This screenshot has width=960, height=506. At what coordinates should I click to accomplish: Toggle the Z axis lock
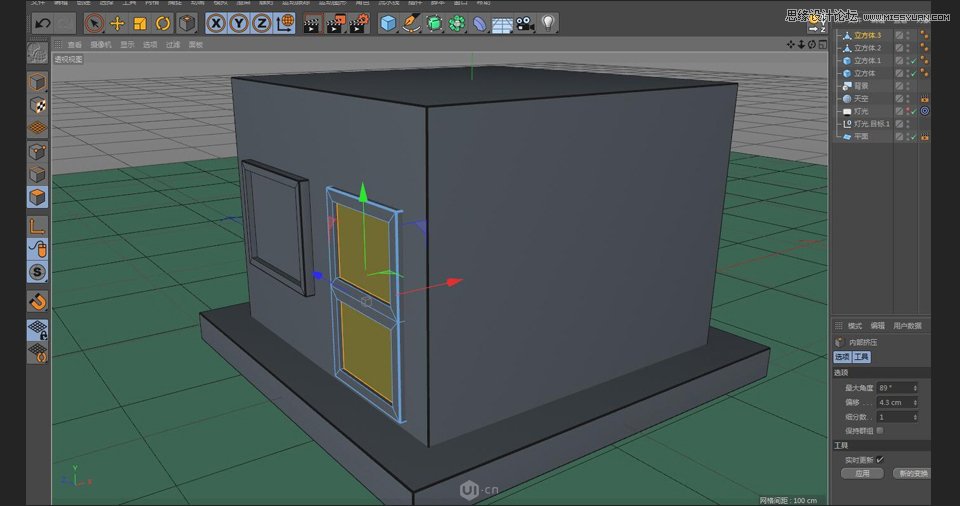tap(262, 24)
